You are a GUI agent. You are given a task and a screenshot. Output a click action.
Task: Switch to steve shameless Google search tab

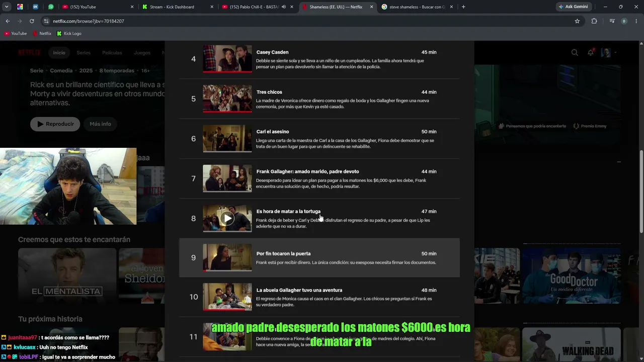point(417,7)
